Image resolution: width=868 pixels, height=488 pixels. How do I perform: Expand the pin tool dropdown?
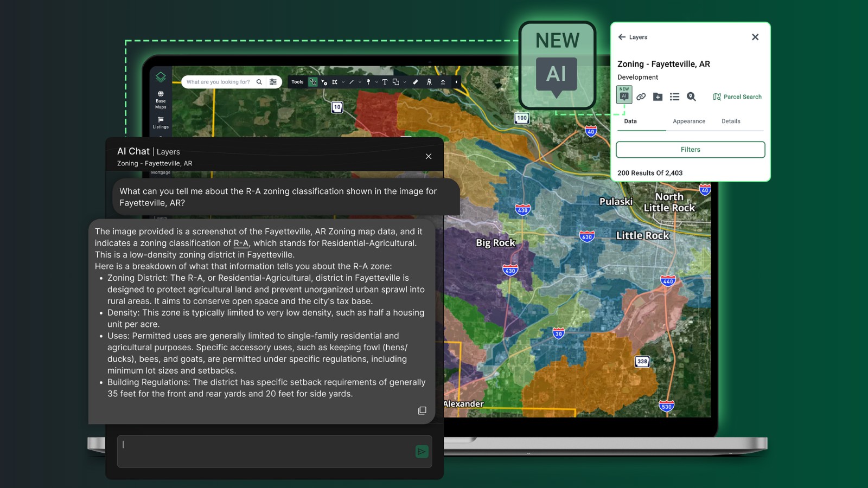point(376,82)
